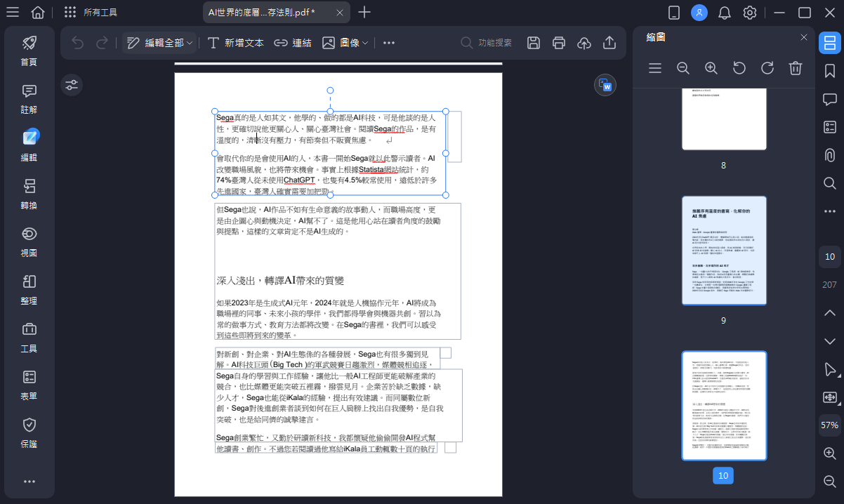This screenshot has width=844, height=504.
Task: Upload document to cloud
Action: pyautogui.click(x=584, y=43)
